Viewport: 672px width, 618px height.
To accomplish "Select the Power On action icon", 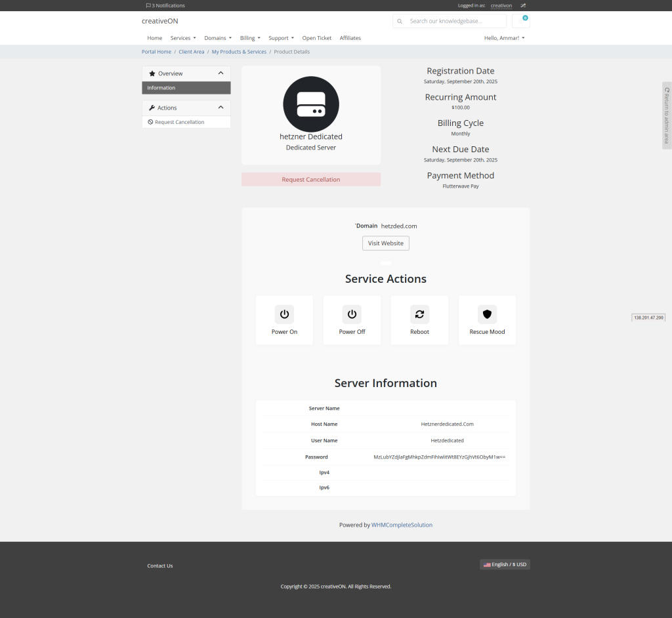I will pyautogui.click(x=284, y=314).
